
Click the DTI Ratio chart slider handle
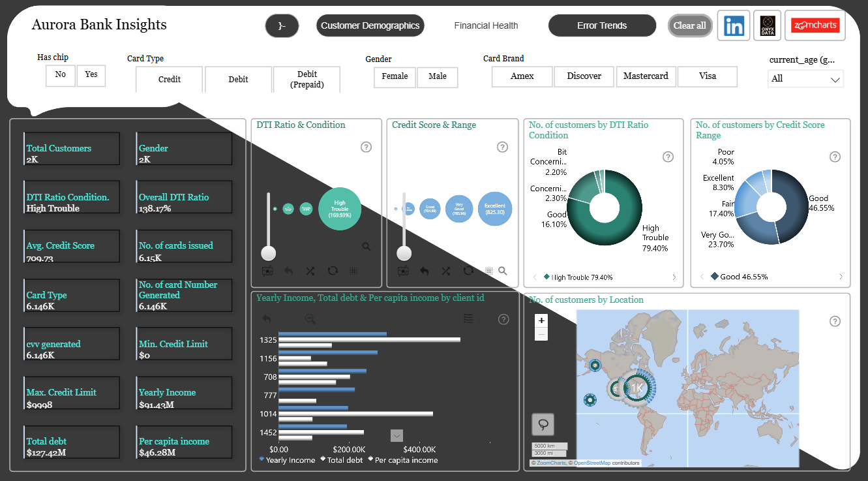pyautogui.click(x=268, y=253)
